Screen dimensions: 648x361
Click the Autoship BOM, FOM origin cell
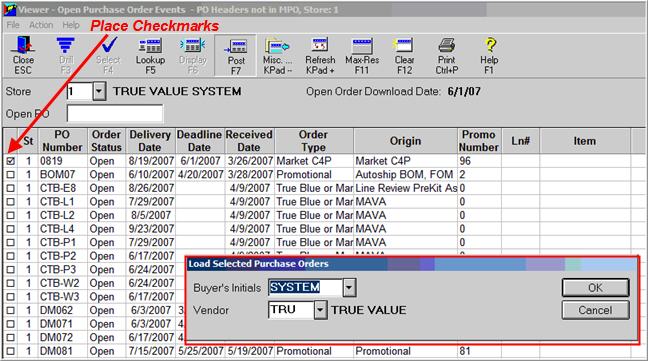[x=405, y=175]
